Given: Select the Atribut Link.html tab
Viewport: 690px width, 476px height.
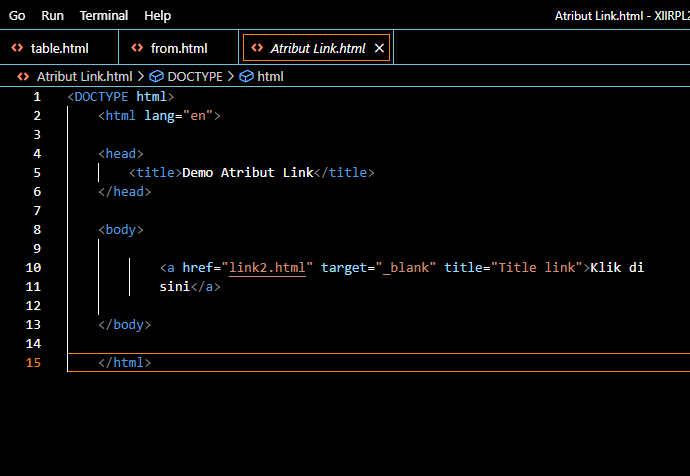Looking at the screenshot, I should 317,48.
